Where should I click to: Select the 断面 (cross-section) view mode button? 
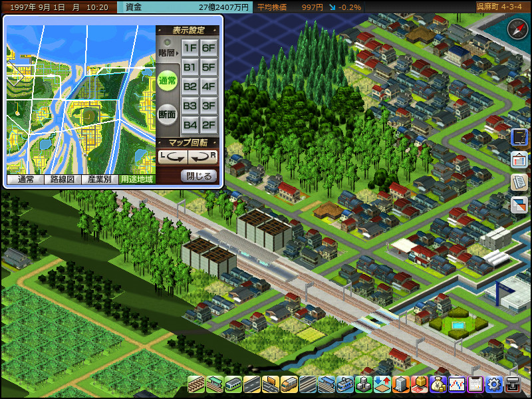(168, 114)
